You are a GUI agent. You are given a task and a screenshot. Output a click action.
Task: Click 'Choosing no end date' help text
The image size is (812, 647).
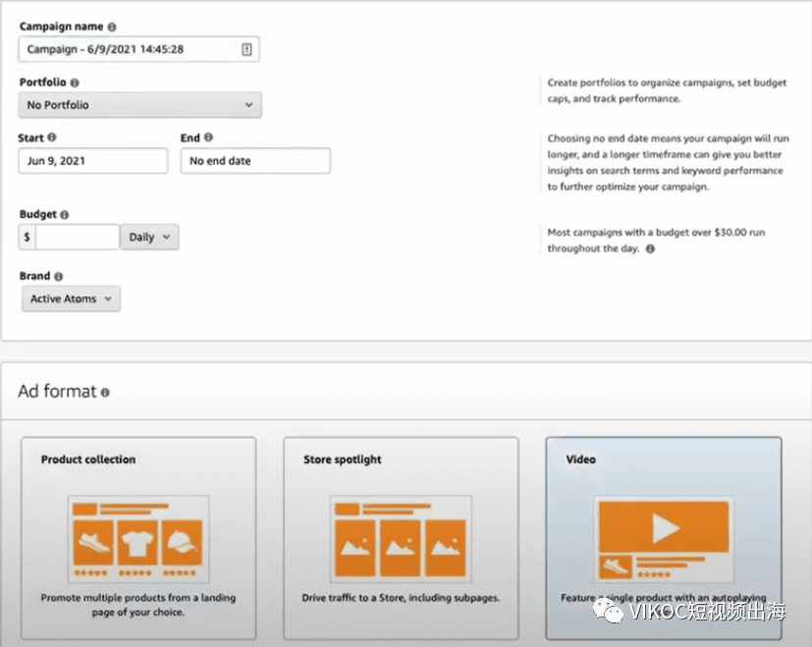point(668,163)
